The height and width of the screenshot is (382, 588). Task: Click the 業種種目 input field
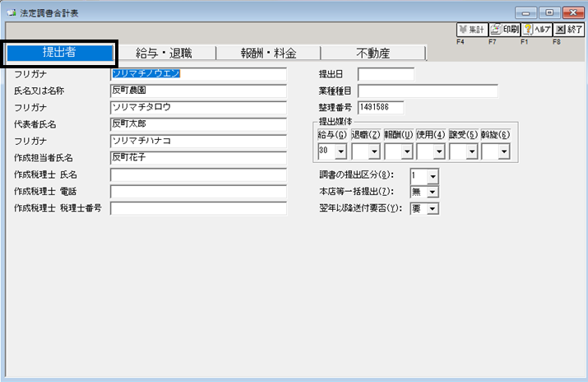coord(428,91)
